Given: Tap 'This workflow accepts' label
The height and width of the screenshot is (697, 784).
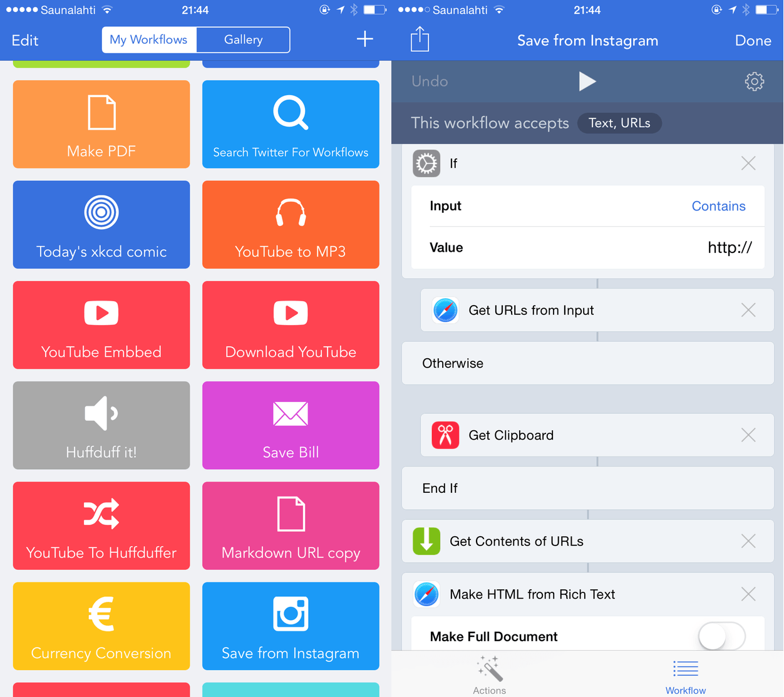Looking at the screenshot, I should (490, 123).
